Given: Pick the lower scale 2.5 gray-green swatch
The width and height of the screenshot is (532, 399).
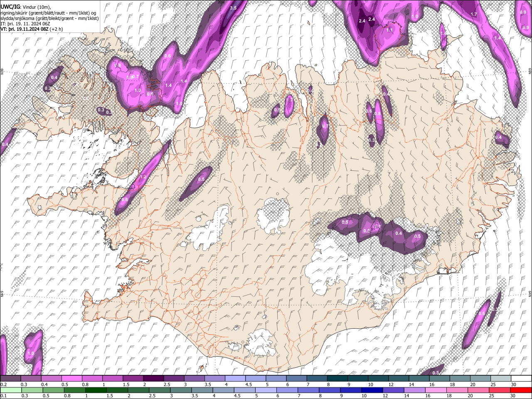Looking at the screenshot, I should coord(160,390).
